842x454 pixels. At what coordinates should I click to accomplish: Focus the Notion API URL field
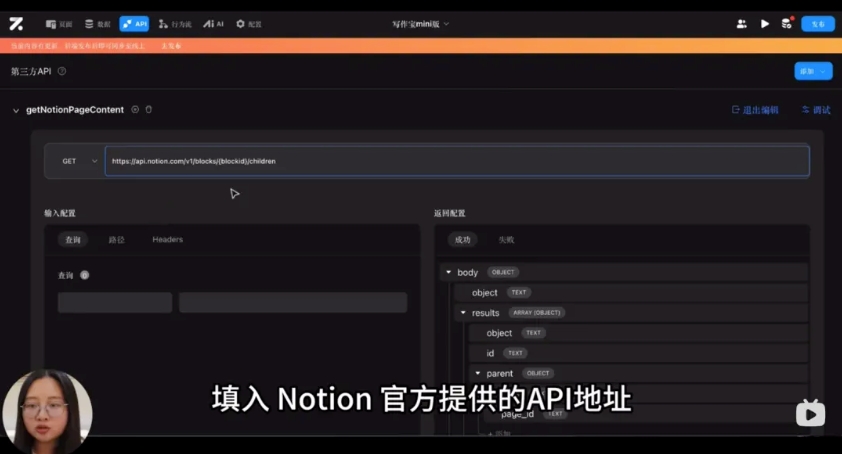pyautogui.click(x=457, y=161)
